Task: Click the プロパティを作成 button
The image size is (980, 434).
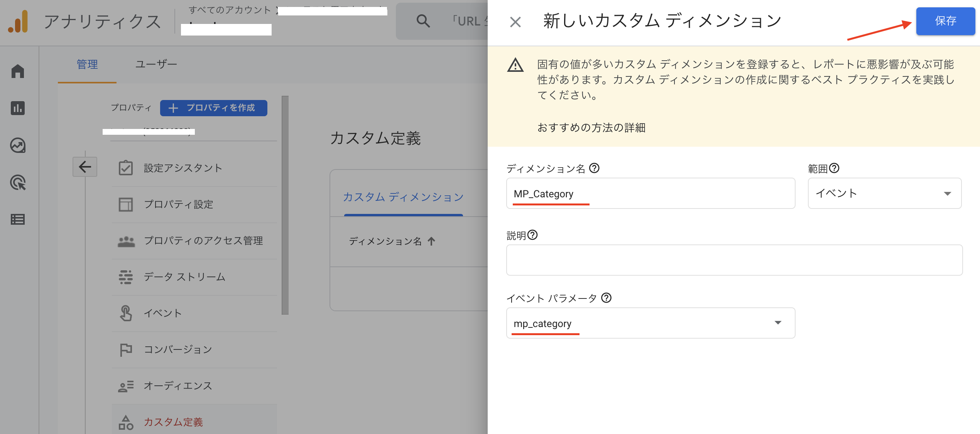Action: tap(213, 108)
